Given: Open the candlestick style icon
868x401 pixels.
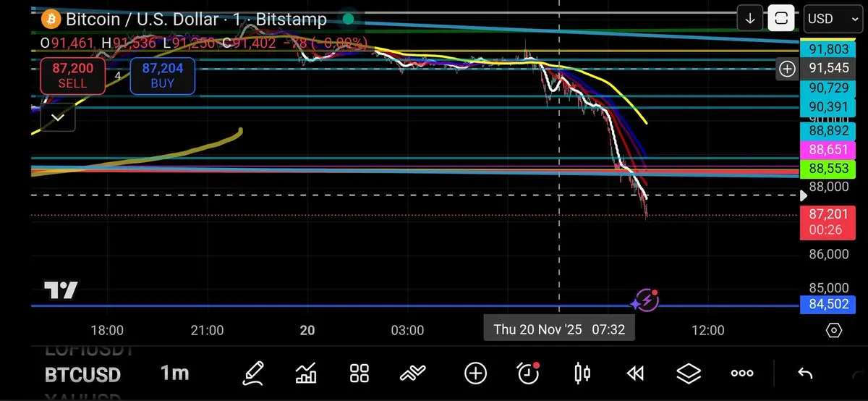Looking at the screenshot, I should tap(582, 373).
